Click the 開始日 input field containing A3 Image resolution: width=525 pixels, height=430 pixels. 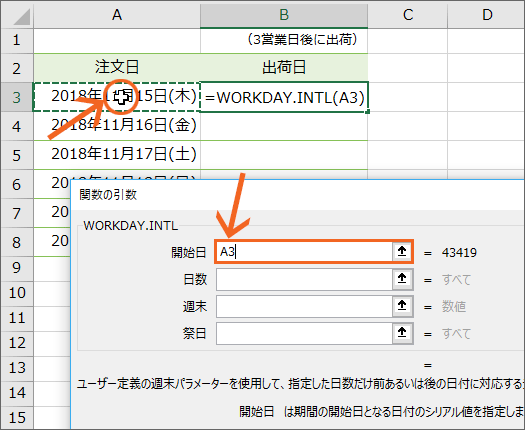(x=304, y=252)
